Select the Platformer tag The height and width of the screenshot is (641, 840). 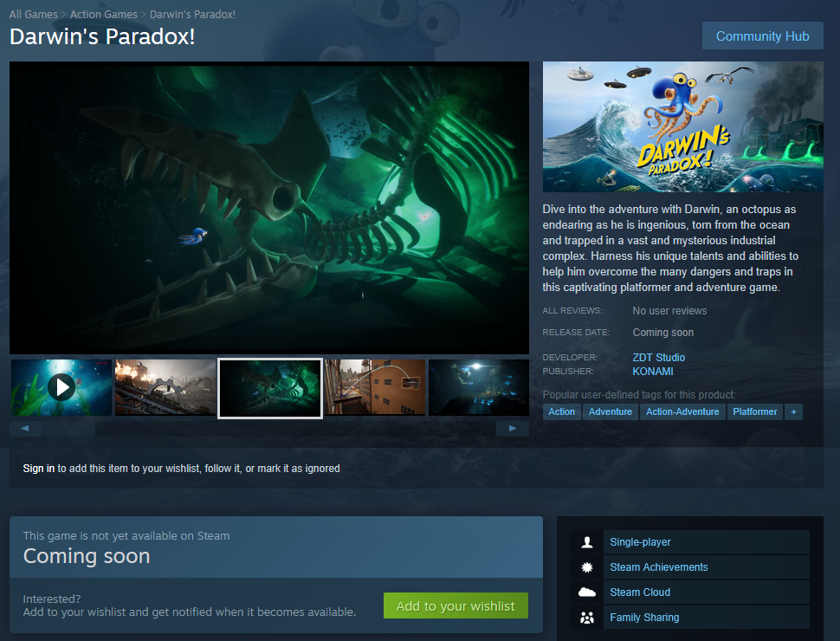[755, 411]
